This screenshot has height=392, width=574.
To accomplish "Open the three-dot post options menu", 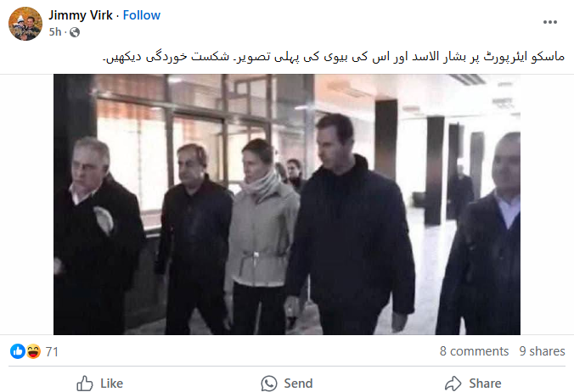I will (x=550, y=22).
